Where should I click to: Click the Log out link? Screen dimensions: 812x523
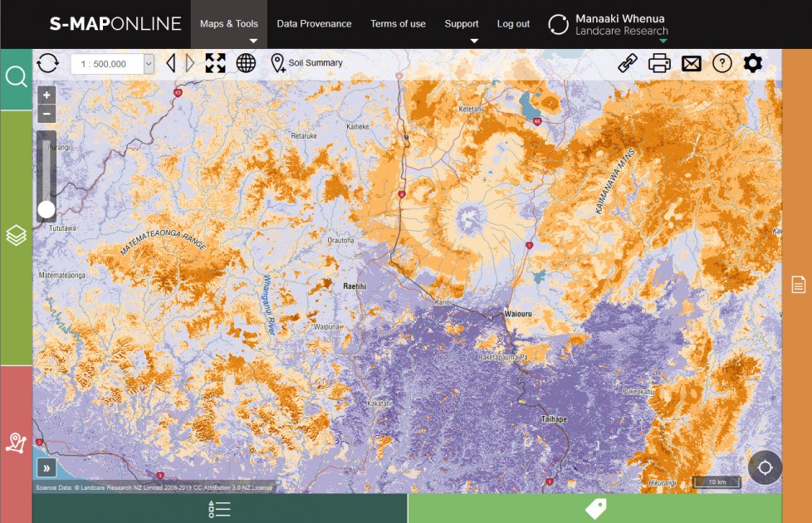tap(512, 24)
